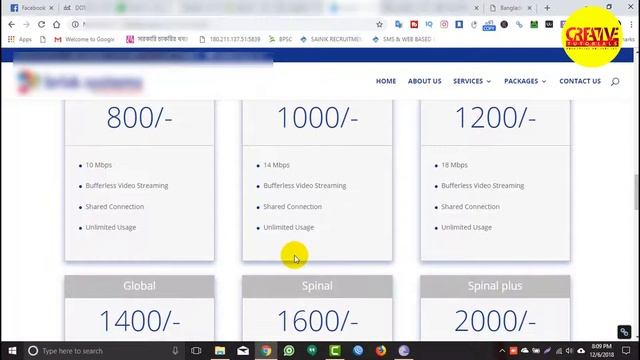Image resolution: width=640 pixels, height=360 pixels.
Task: Click the Spinal plus package header
Action: click(495, 286)
